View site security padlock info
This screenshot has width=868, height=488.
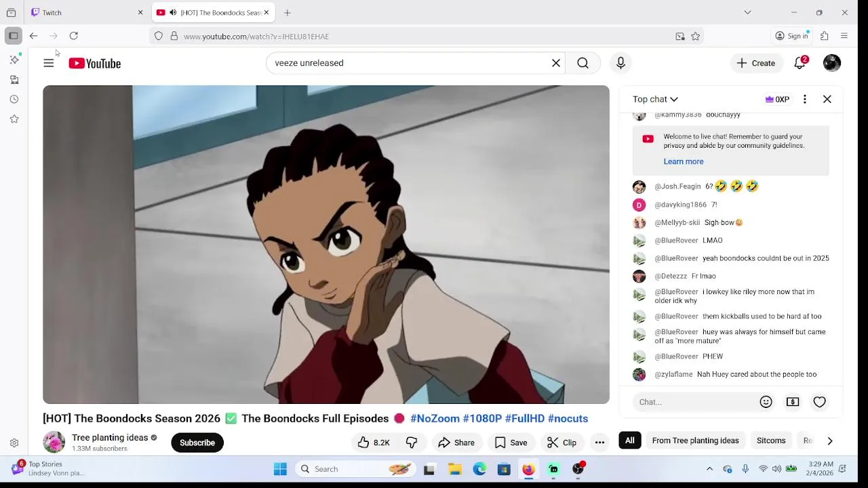(x=174, y=36)
